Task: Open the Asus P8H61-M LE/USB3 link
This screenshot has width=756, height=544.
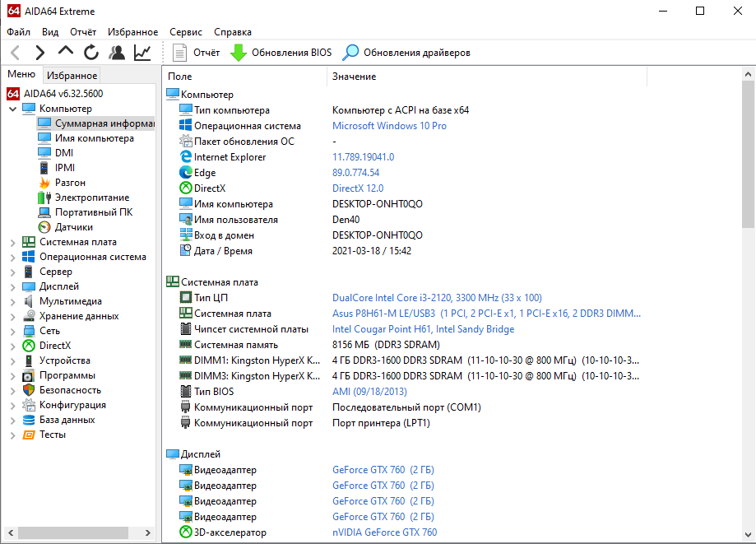Action: click(486, 314)
